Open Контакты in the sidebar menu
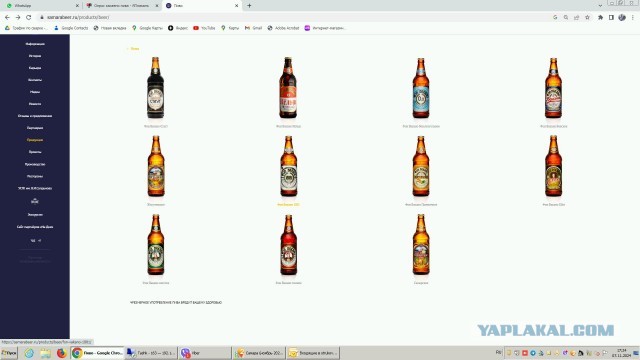 35,80
